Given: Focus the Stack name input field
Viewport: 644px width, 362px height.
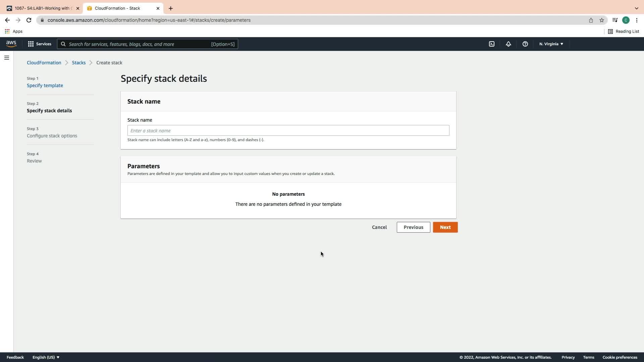Looking at the screenshot, I should [x=288, y=130].
